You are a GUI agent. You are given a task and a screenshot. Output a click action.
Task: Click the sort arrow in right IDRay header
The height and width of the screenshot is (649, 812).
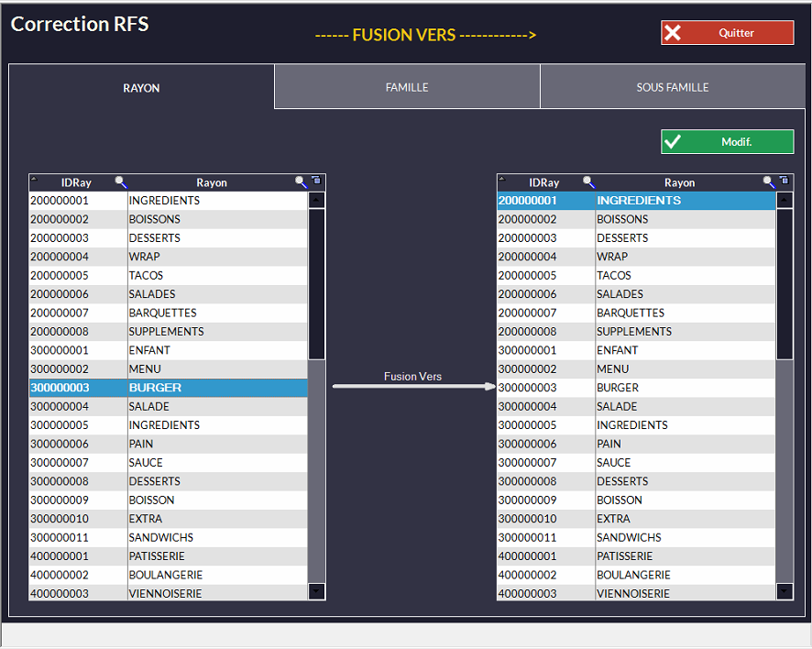[x=503, y=180]
